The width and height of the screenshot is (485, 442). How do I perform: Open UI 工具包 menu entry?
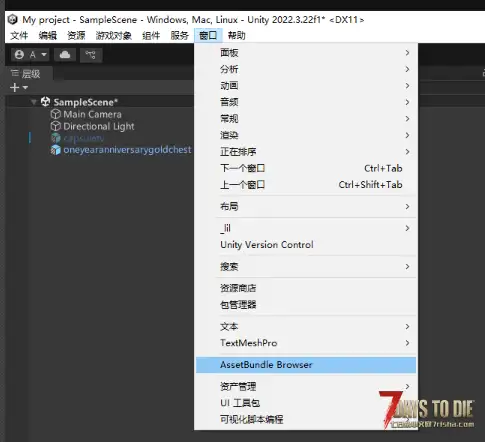(x=306, y=403)
